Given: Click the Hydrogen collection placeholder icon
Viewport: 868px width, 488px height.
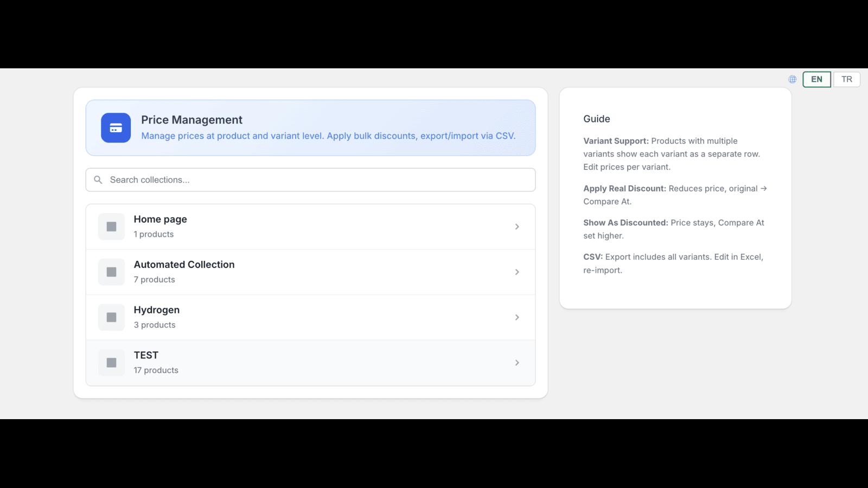Looking at the screenshot, I should [x=112, y=317].
